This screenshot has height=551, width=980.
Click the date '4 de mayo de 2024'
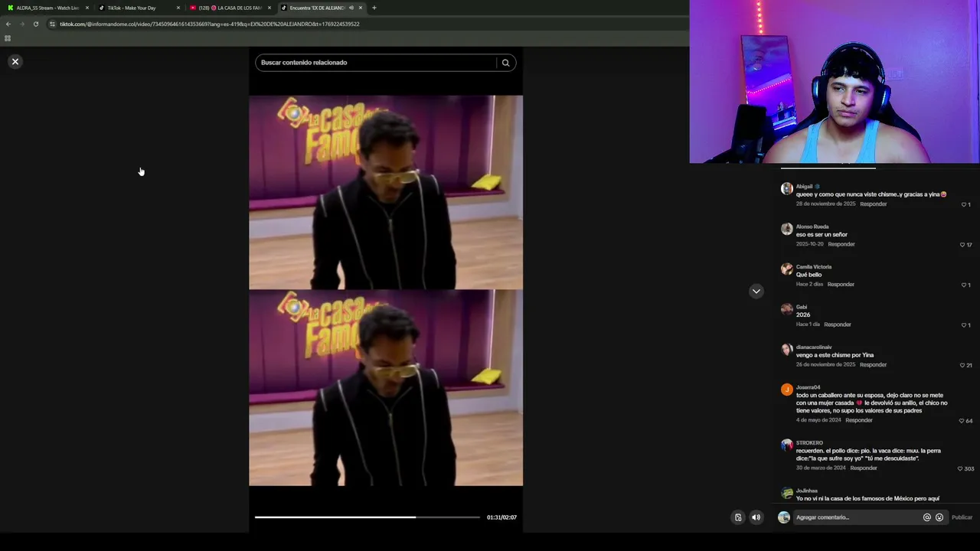point(818,420)
